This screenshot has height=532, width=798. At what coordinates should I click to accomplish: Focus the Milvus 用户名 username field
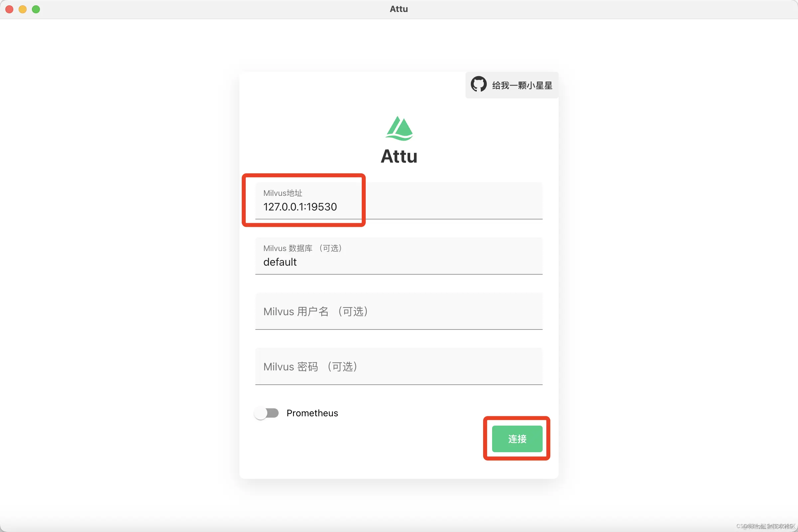tap(399, 311)
